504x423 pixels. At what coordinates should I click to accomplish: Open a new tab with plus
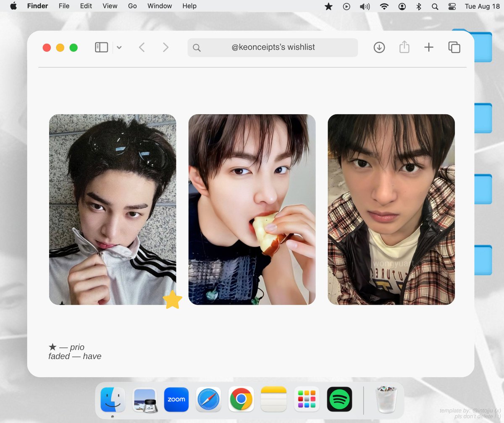428,47
